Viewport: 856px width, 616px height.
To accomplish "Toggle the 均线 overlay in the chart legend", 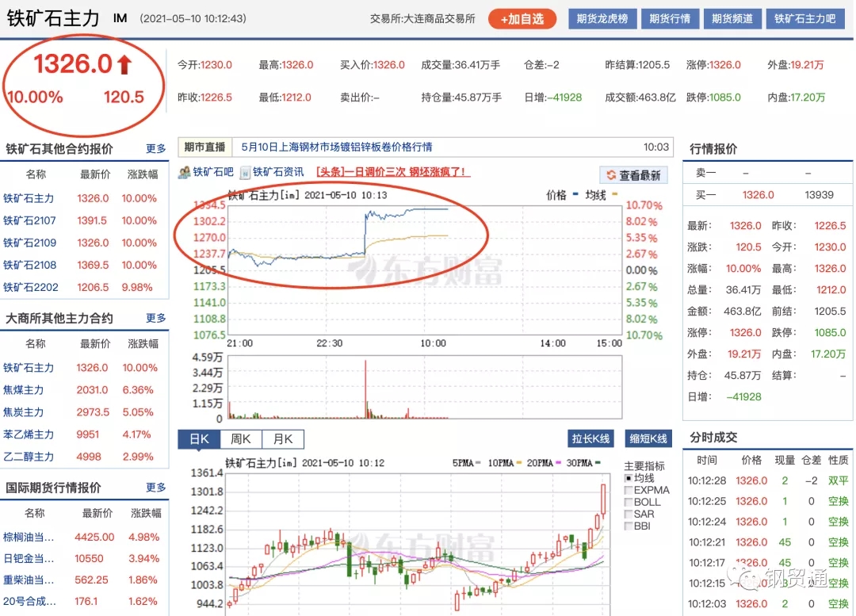I will tap(630, 478).
